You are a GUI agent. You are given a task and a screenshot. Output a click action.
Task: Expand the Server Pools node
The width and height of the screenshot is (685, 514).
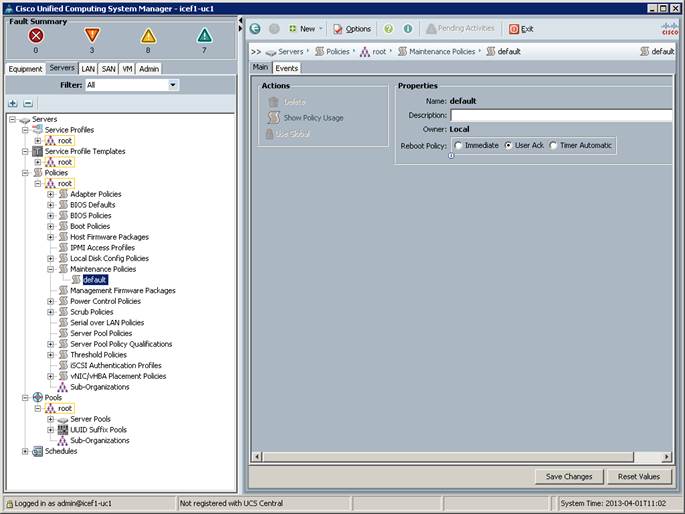click(51, 419)
